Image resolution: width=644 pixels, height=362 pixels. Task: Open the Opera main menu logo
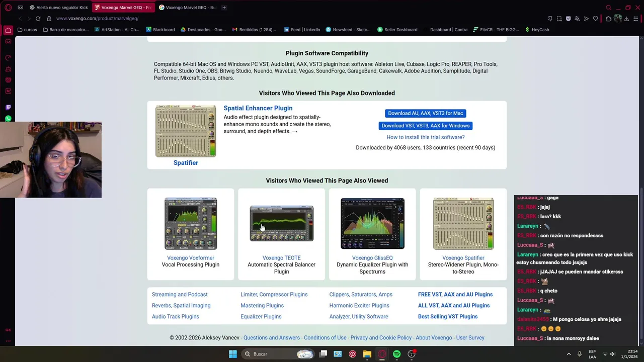8,8
